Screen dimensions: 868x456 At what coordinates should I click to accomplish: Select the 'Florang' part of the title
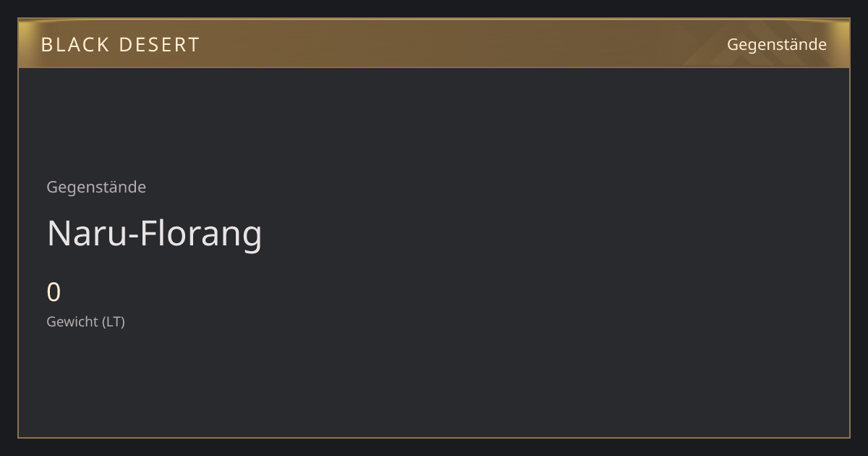199,234
